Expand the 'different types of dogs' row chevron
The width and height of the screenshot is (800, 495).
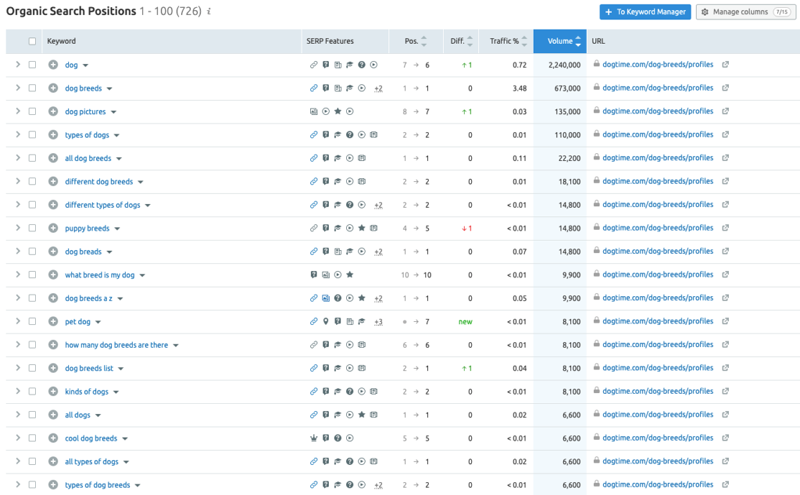point(18,204)
